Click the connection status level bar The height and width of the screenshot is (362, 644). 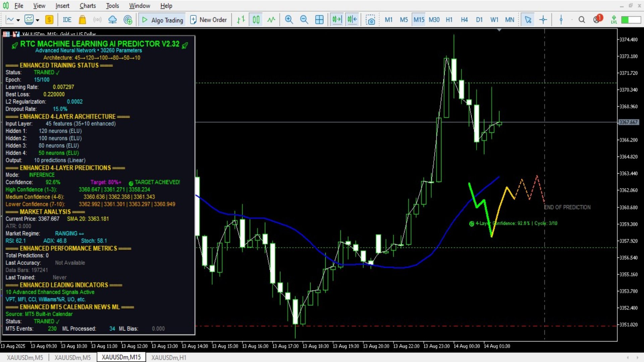(631, 20)
